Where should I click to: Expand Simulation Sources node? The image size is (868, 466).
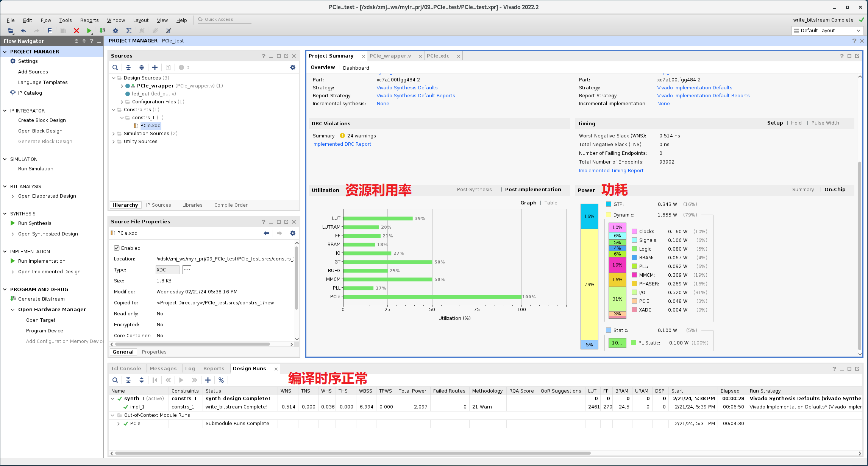pos(114,134)
